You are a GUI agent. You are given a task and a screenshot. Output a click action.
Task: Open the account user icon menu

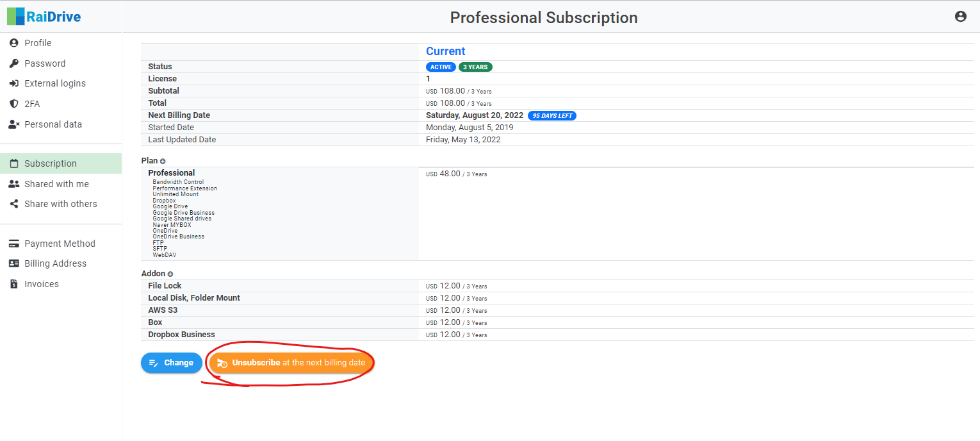pyautogui.click(x=960, y=17)
